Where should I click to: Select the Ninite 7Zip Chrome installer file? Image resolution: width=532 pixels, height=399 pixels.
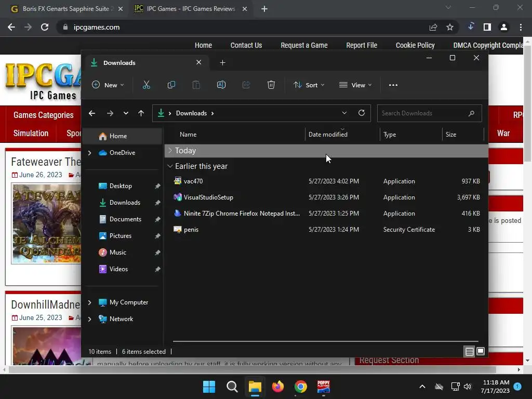coord(326,214)
